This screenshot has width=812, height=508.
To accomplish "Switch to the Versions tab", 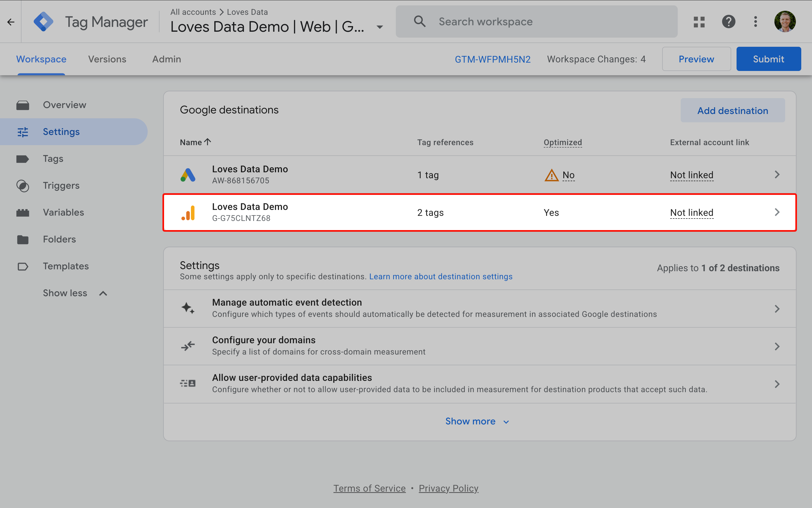I will click(x=107, y=59).
